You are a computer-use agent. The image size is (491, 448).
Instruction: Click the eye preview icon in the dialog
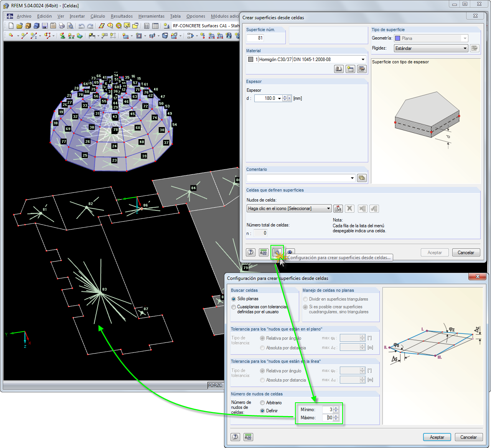[290, 252]
